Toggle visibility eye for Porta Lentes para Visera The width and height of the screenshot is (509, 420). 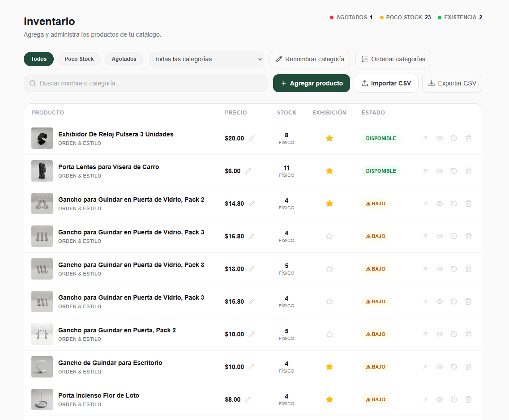coord(440,171)
